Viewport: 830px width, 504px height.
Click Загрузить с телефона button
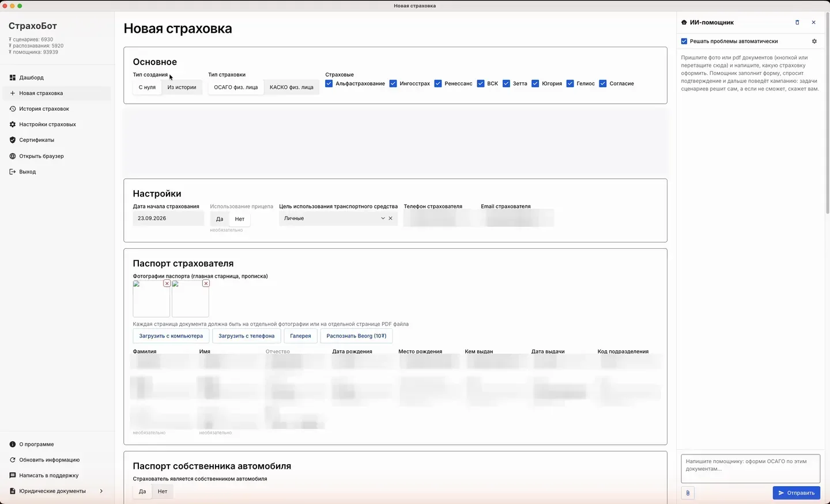246,336
